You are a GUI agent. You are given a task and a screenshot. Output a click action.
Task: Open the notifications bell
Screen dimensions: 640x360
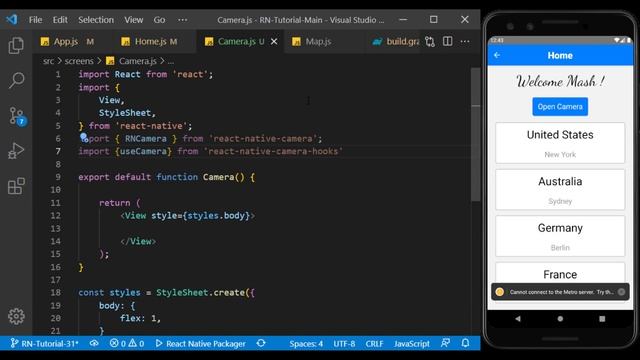pyautogui.click(x=465, y=343)
